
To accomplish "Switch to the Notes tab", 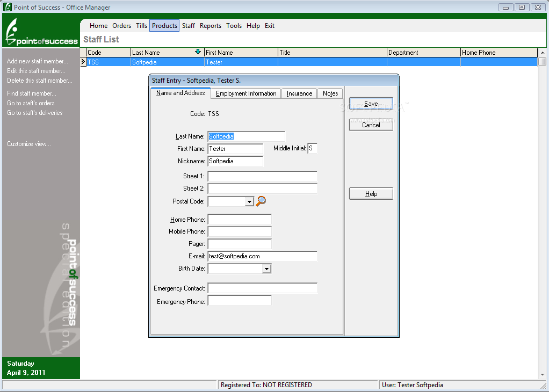I will pos(330,93).
